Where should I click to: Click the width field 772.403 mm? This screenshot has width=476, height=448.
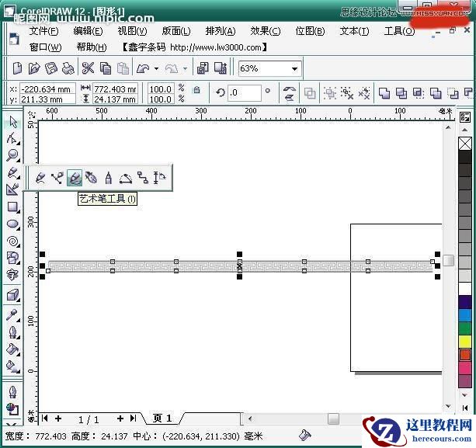[115, 89]
